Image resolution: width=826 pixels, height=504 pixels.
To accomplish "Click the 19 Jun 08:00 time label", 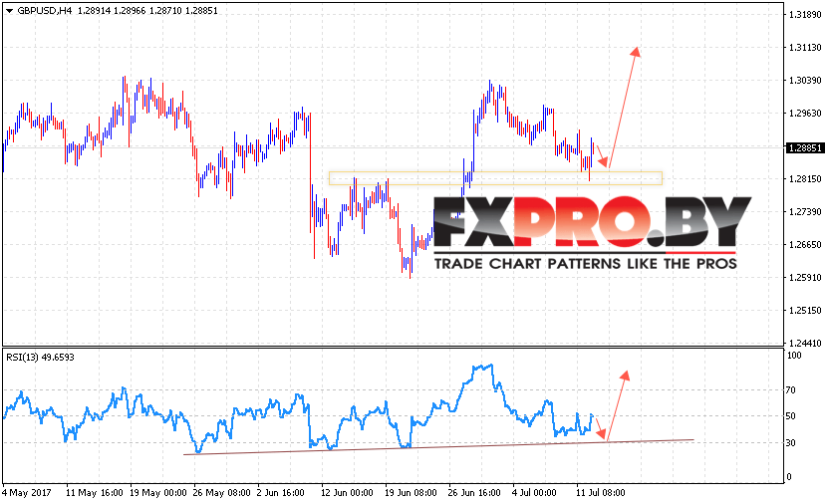I will click(x=411, y=493).
